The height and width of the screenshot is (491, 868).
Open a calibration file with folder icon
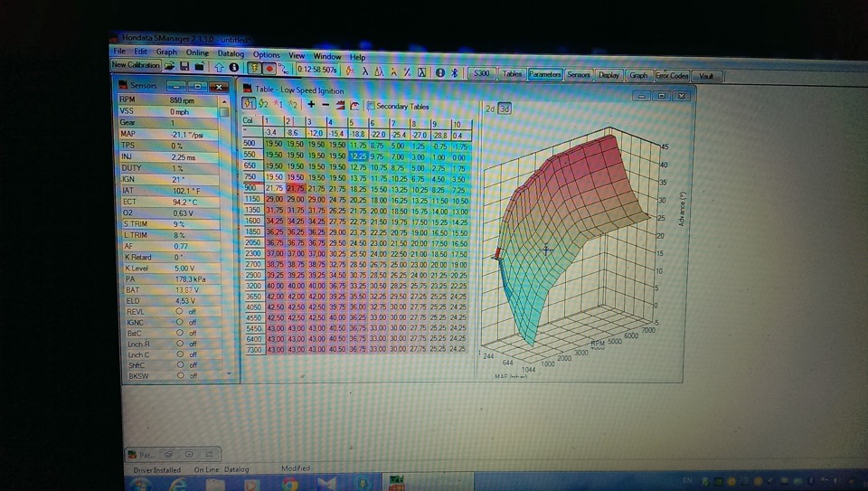click(x=169, y=66)
